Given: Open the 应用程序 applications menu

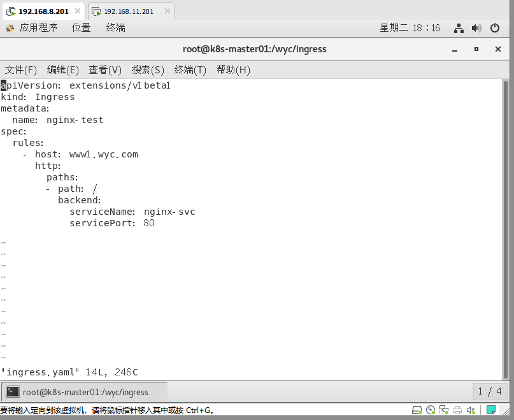Looking at the screenshot, I should (x=38, y=28).
